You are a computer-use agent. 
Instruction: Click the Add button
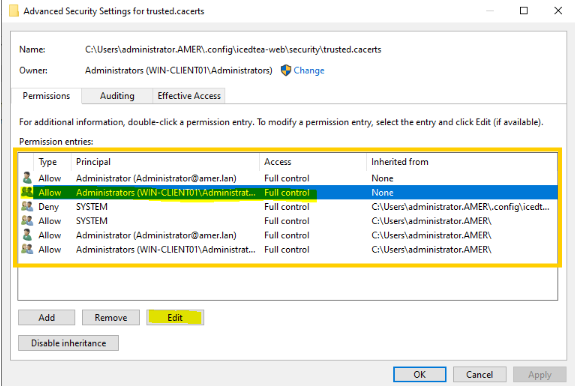(47, 317)
